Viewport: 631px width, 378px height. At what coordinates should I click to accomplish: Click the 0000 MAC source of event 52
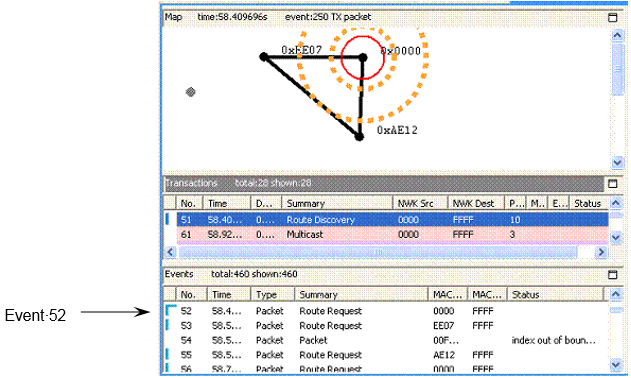tap(444, 311)
